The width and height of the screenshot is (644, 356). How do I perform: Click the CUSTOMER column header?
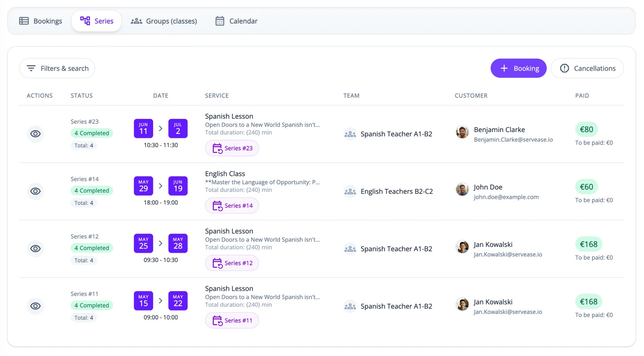[x=471, y=96]
